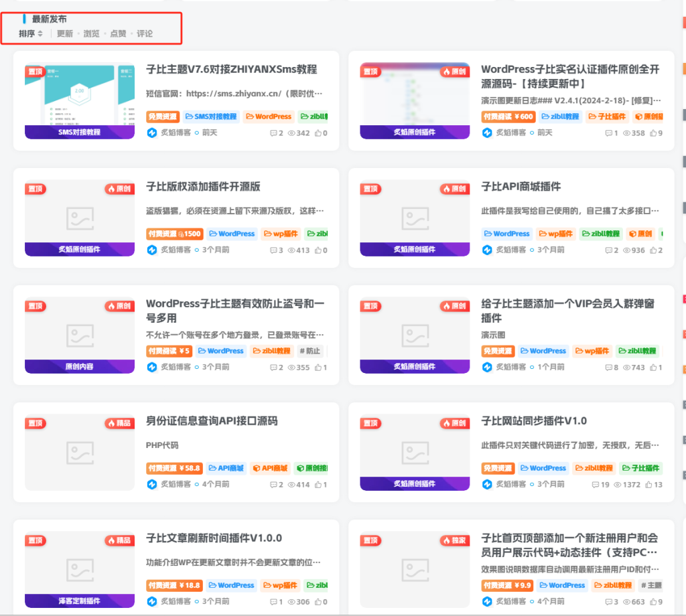Open post 子比主题V7.6对接ZHIYANXSms教程
This screenshot has height=616, width=686.
[x=231, y=70]
